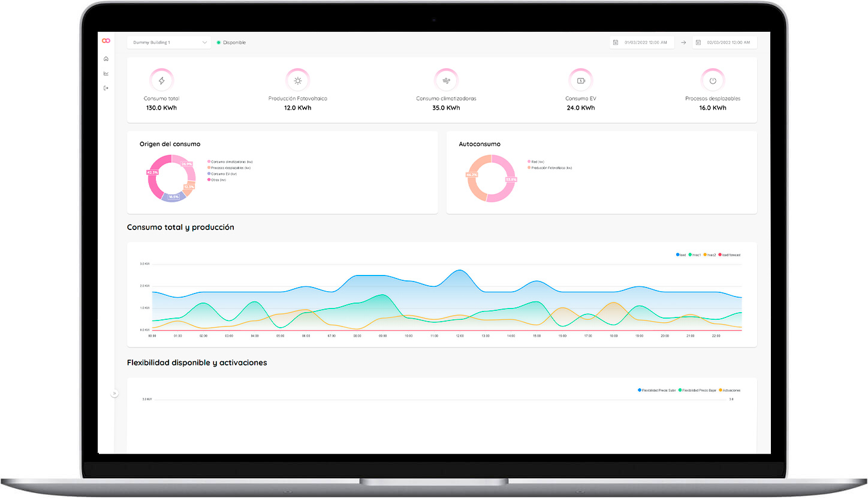Image resolution: width=868 pixels, height=499 pixels.
Task: Open the home page from sidebar
Action: (106, 59)
